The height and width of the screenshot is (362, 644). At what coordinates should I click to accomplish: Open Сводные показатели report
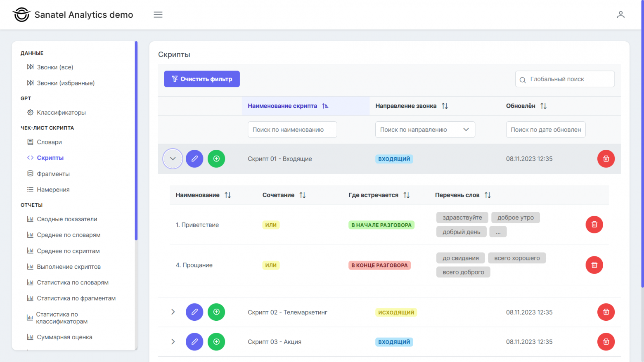tap(67, 219)
